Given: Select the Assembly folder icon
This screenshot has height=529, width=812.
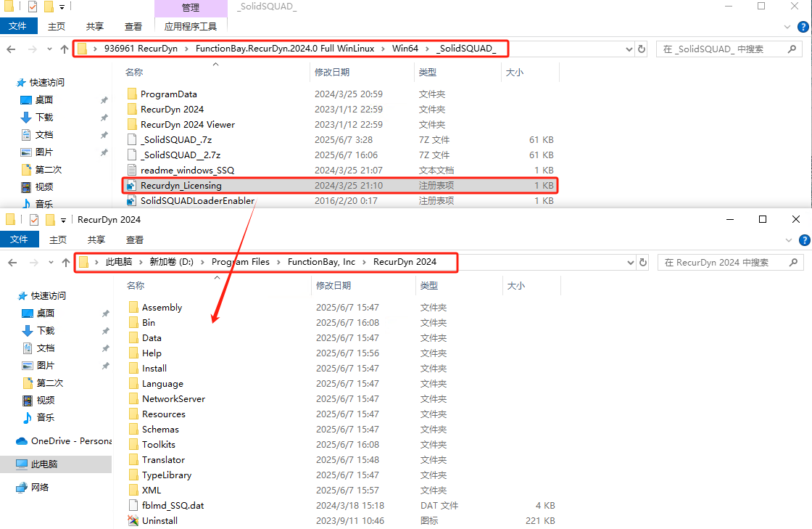Looking at the screenshot, I should point(134,308).
